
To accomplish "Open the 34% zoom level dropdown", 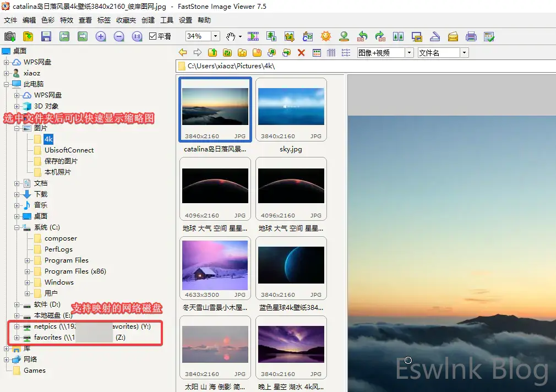I will point(215,36).
